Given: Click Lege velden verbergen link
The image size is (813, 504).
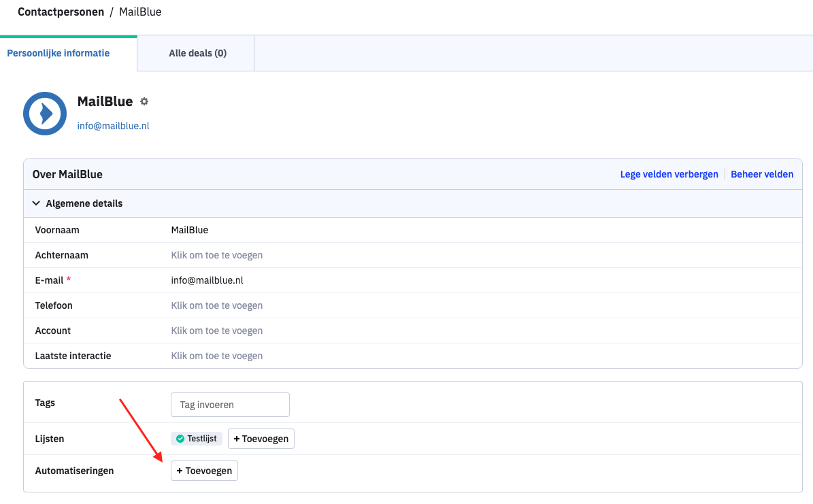Looking at the screenshot, I should [x=669, y=174].
